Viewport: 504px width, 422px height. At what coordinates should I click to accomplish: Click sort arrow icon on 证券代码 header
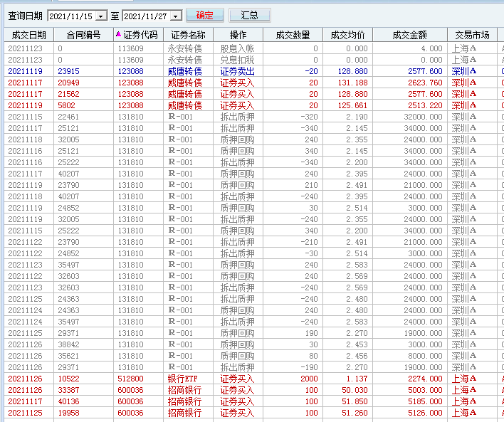click(x=118, y=34)
